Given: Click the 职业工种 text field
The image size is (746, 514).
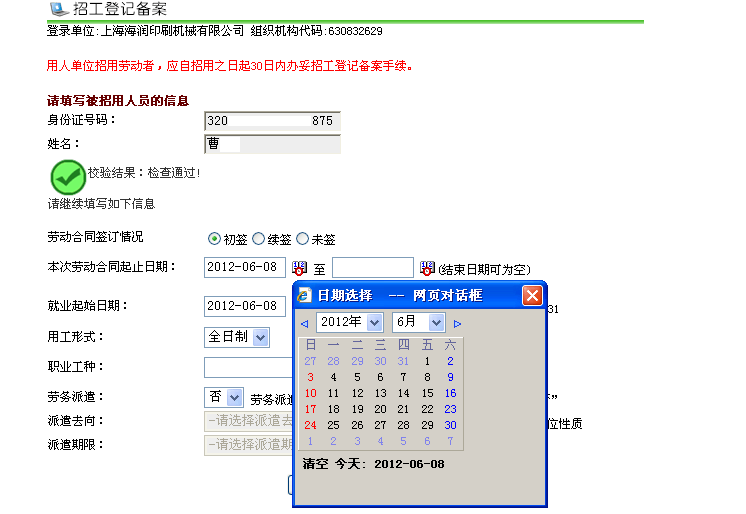Looking at the screenshot, I should click(x=248, y=367).
